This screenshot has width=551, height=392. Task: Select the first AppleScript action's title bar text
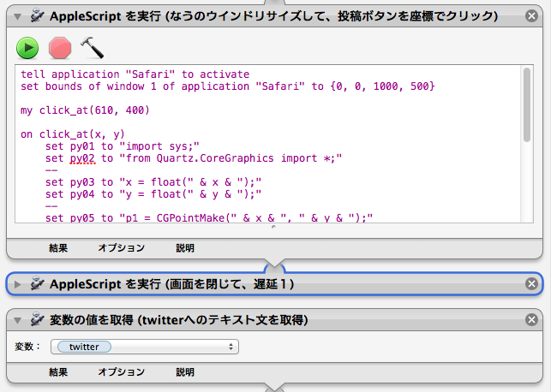tap(273, 16)
